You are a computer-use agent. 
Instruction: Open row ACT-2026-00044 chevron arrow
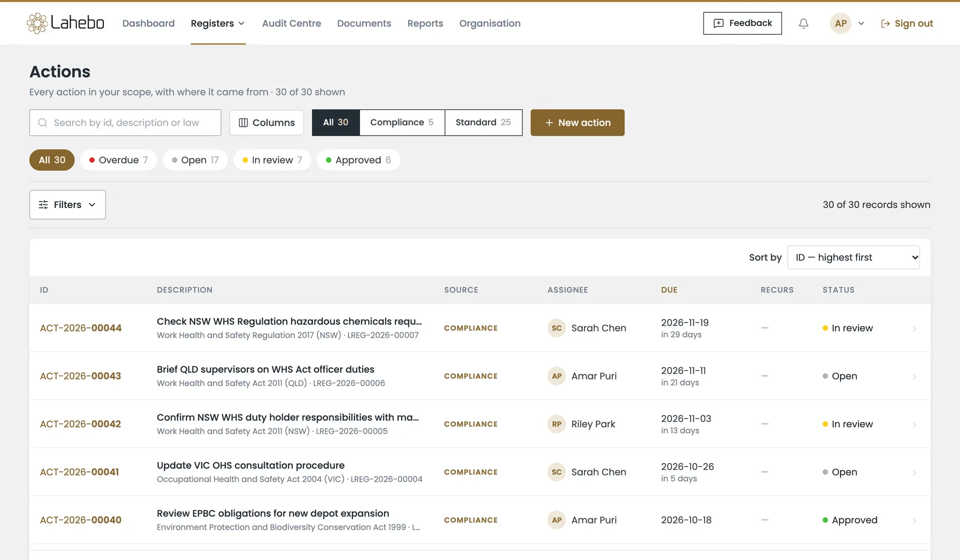(914, 329)
